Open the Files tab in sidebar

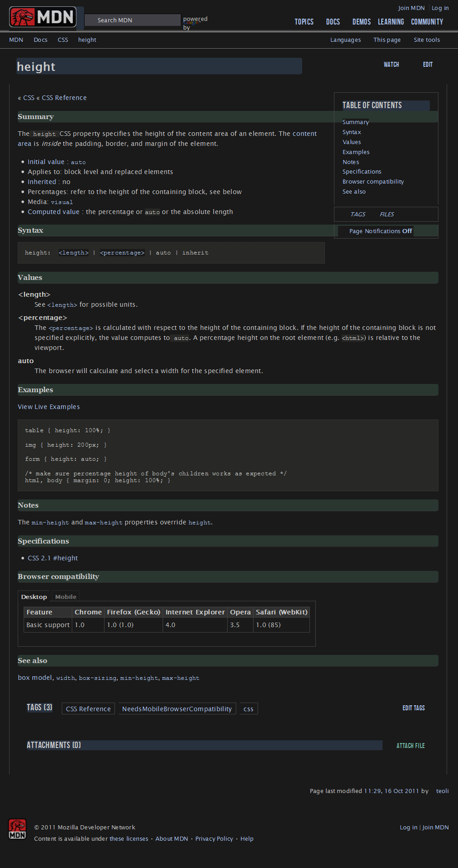pos(387,215)
